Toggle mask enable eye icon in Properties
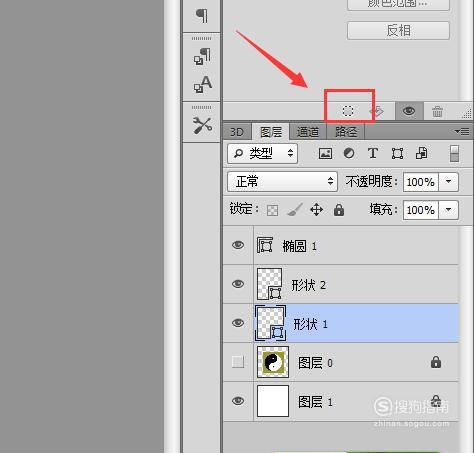 [409, 111]
